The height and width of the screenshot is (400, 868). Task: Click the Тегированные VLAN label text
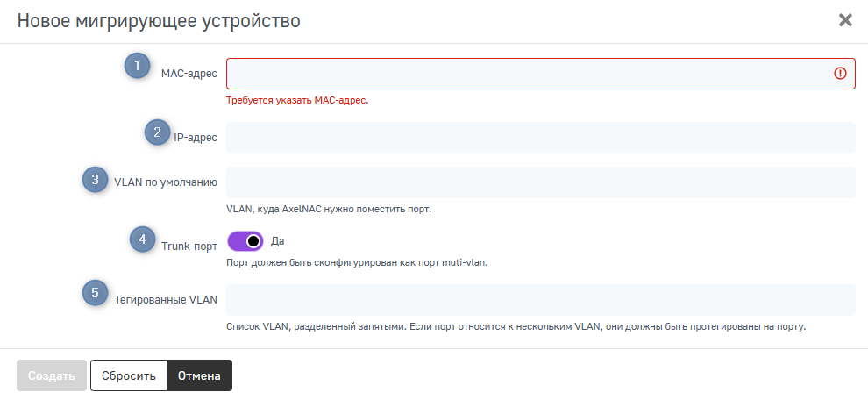click(165, 300)
